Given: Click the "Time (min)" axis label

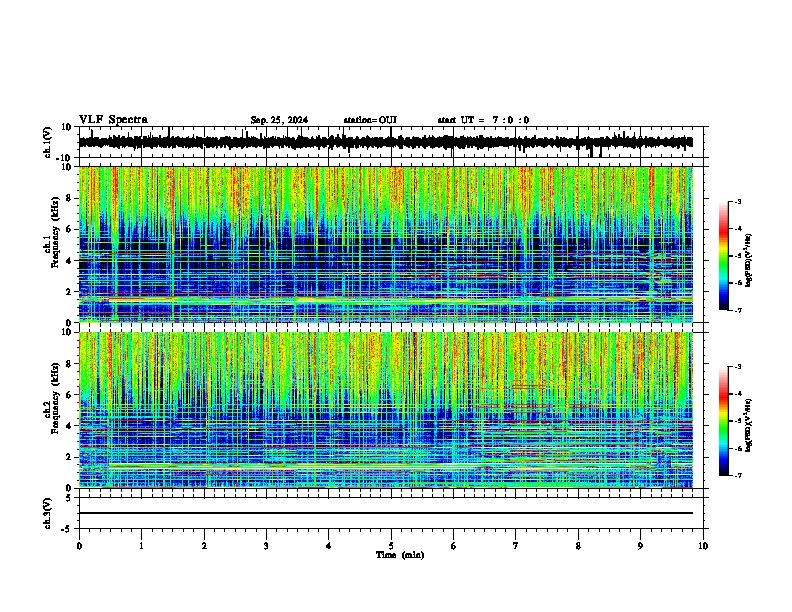Looking at the screenshot, I should coord(400,555).
